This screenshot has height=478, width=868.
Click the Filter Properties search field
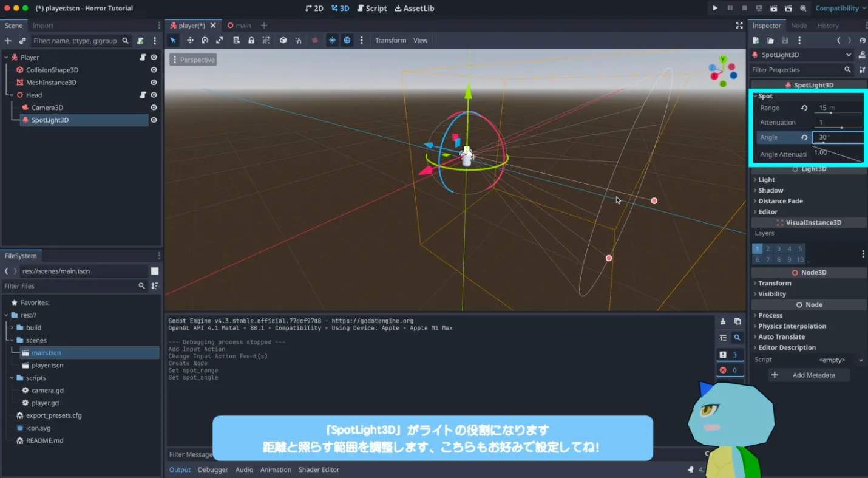coord(796,70)
